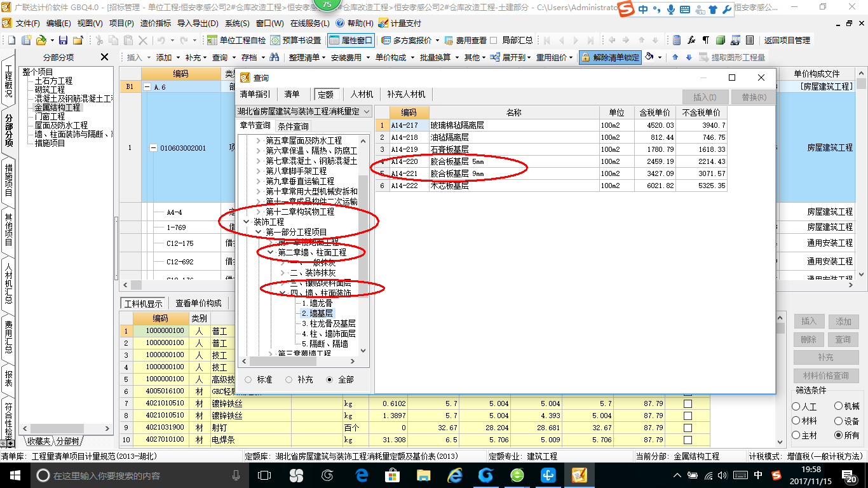Switch to 清单指引 tab in query dialog

[255, 94]
